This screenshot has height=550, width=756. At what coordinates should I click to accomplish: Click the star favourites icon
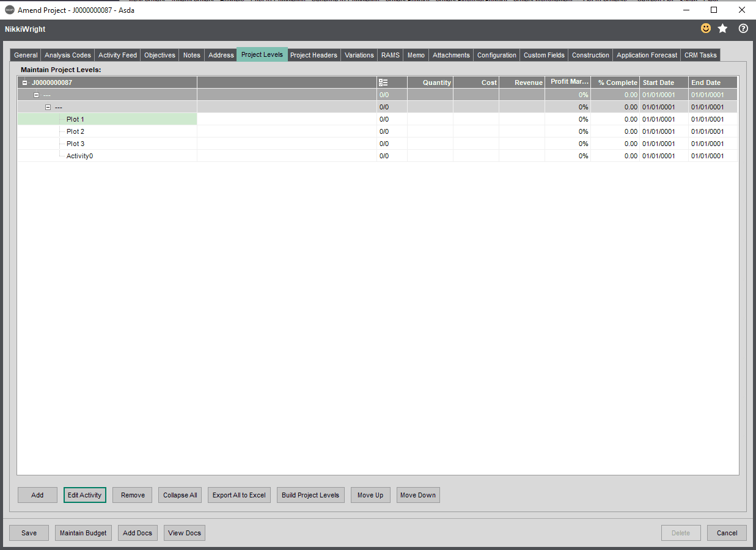click(723, 28)
